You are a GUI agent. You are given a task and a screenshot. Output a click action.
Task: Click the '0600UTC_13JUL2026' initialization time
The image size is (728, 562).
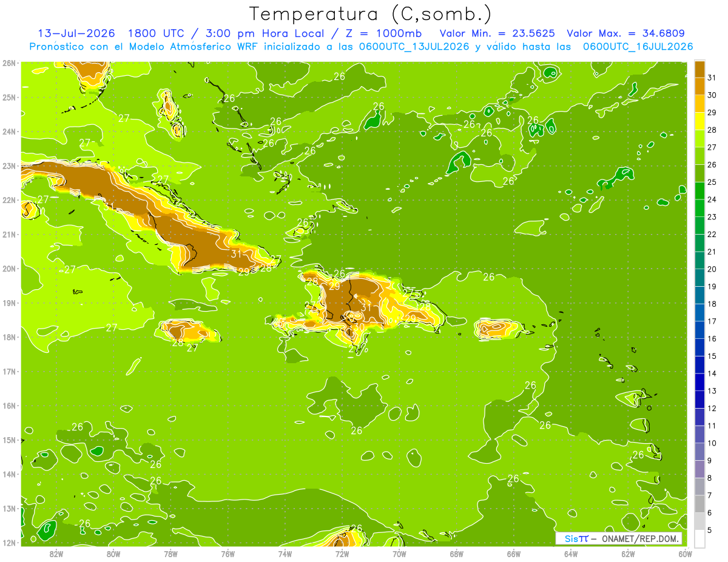(x=412, y=47)
